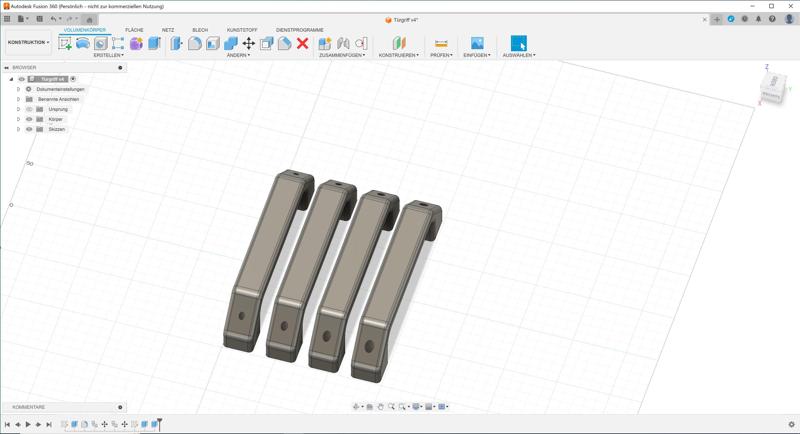Select the Shell tool icon

click(x=266, y=43)
